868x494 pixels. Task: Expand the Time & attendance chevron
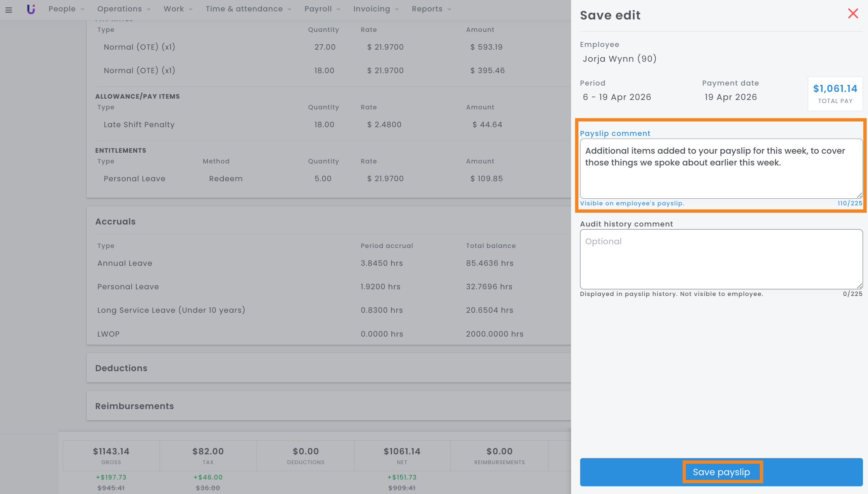point(289,9)
